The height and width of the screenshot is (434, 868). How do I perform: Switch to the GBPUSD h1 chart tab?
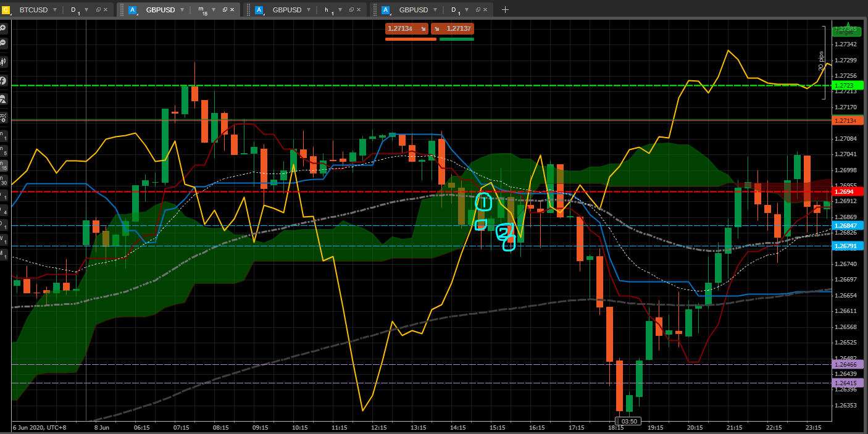(286, 10)
